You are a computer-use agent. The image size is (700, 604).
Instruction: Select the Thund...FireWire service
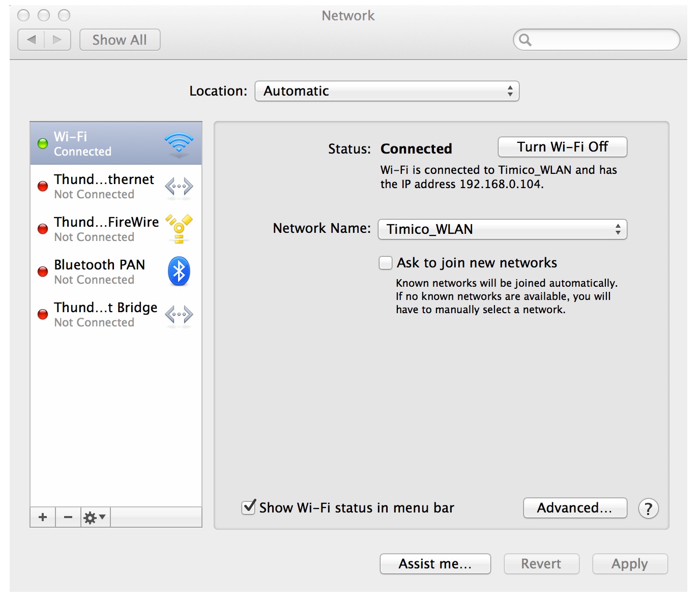click(116, 229)
